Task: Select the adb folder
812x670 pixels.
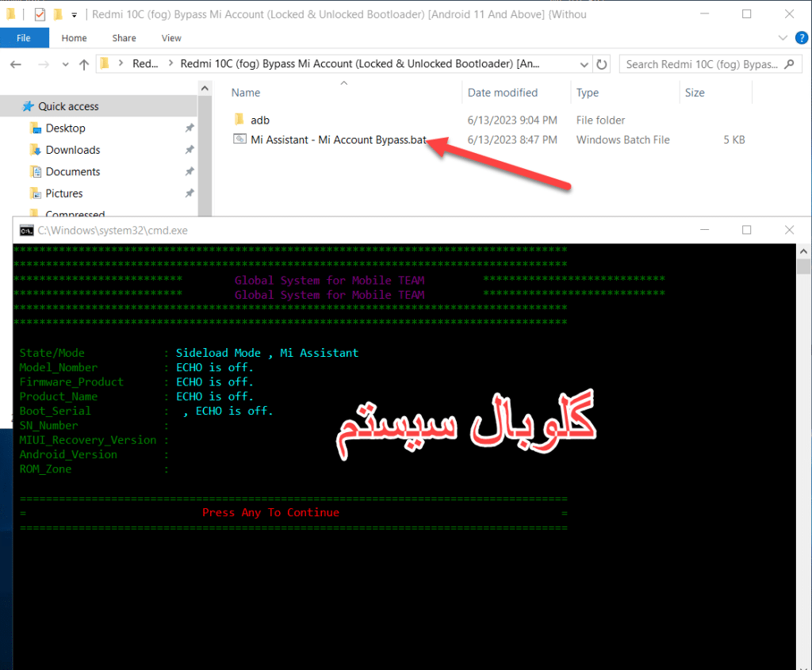Action: [x=260, y=120]
